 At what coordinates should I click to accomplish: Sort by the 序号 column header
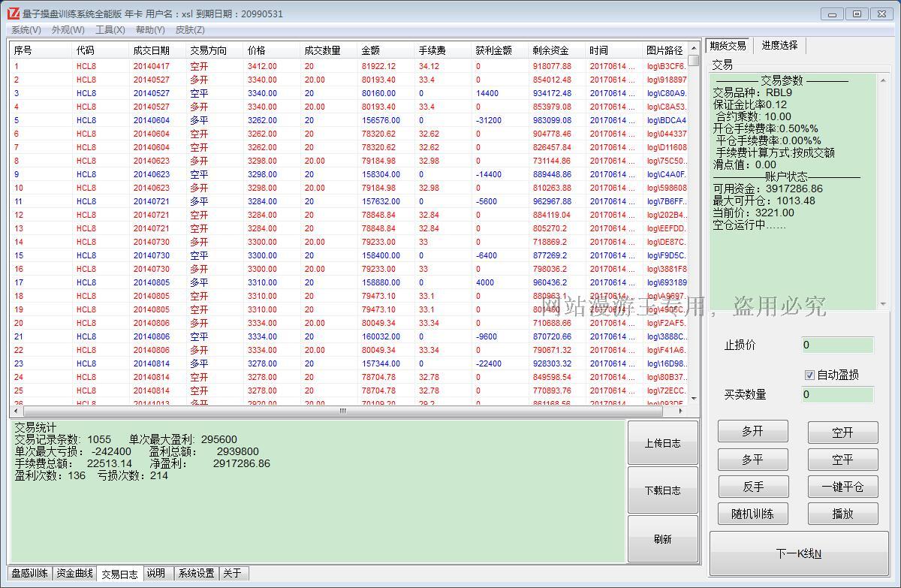tap(42, 50)
